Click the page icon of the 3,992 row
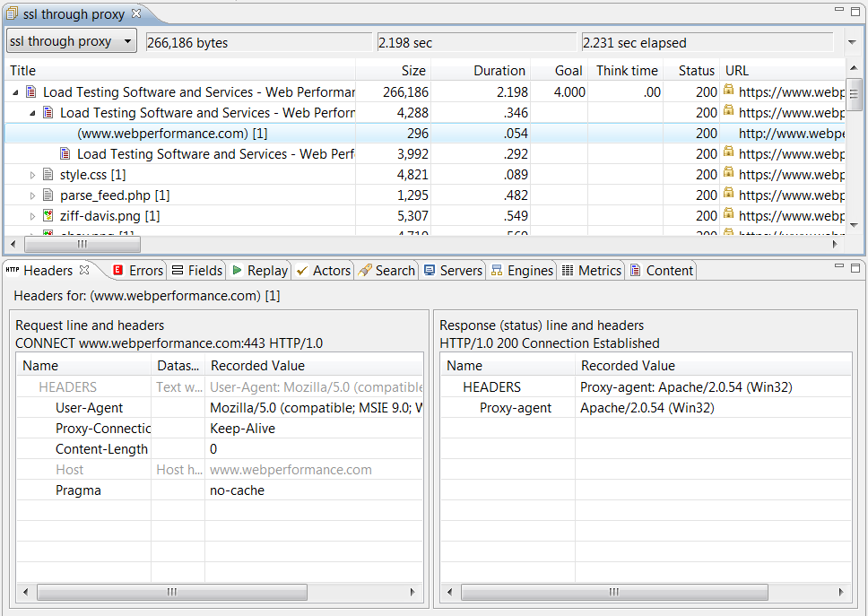 (65, 153)
